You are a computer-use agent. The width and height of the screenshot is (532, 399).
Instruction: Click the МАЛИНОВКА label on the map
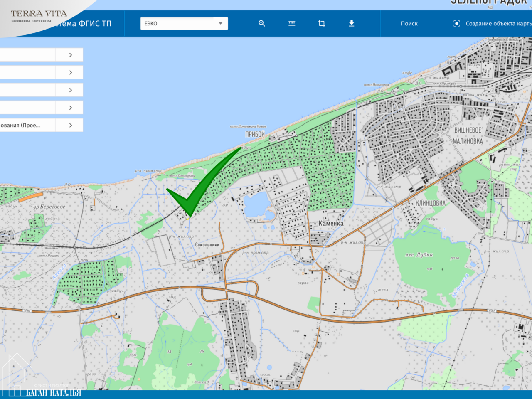pyautogui.click(x=468, y=141)
